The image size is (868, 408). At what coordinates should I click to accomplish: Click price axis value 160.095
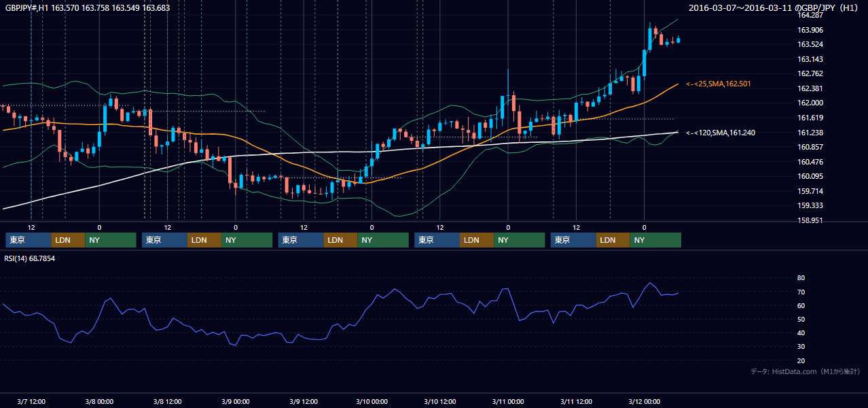pos(810,176)
